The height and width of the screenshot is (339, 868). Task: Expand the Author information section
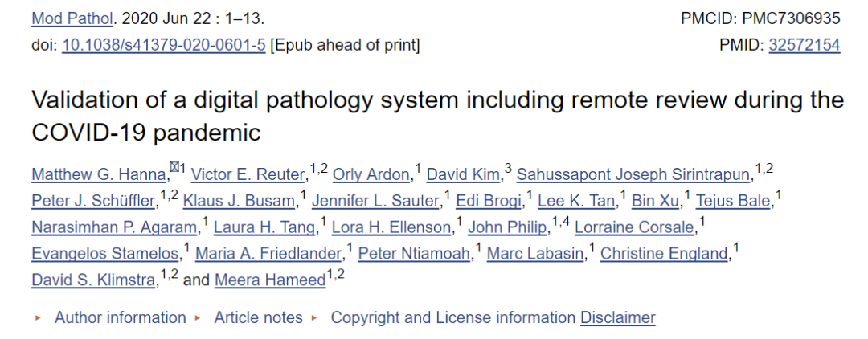[120, 318]
